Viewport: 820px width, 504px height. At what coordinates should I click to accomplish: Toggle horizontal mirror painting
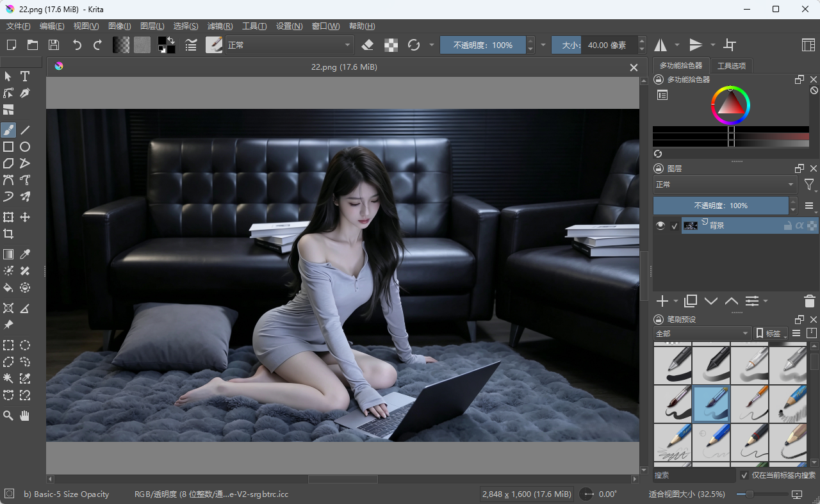point(660,45)
